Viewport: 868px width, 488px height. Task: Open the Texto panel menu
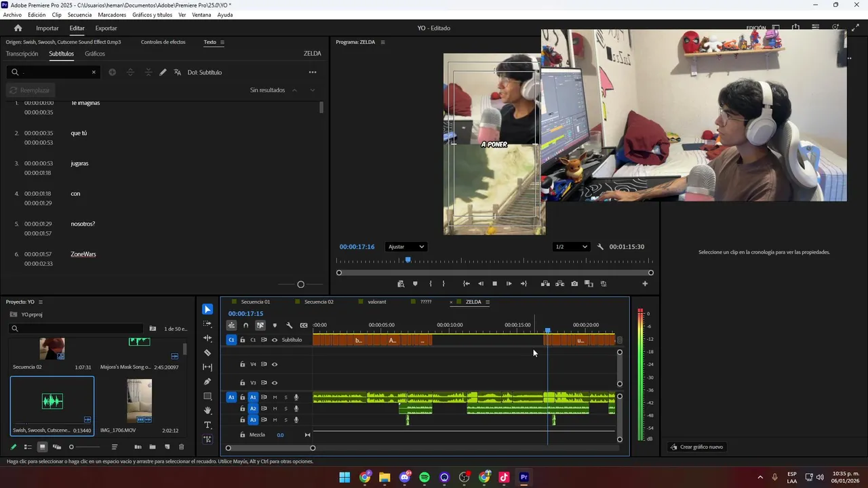pyautogui.click(x=222, y=42)
